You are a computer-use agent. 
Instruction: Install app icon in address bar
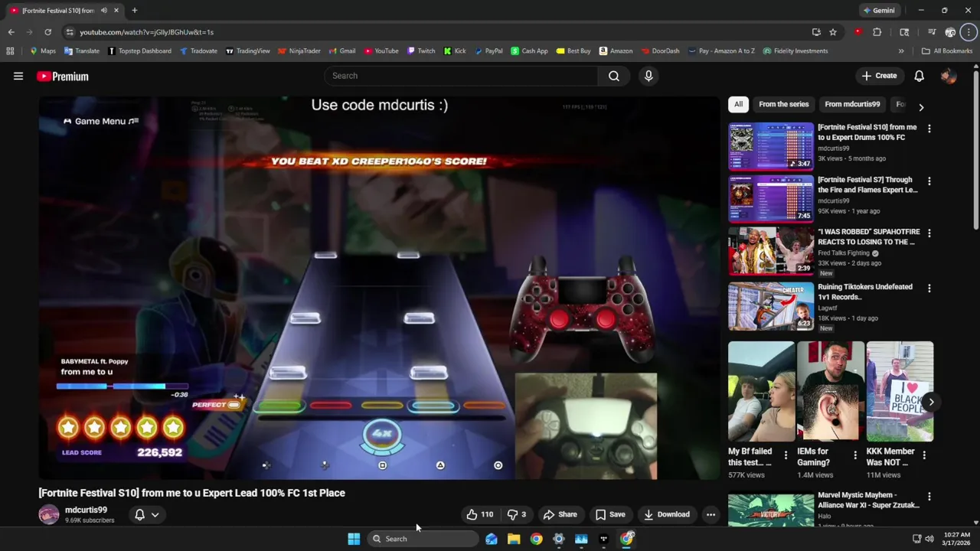tap(816, 32)
